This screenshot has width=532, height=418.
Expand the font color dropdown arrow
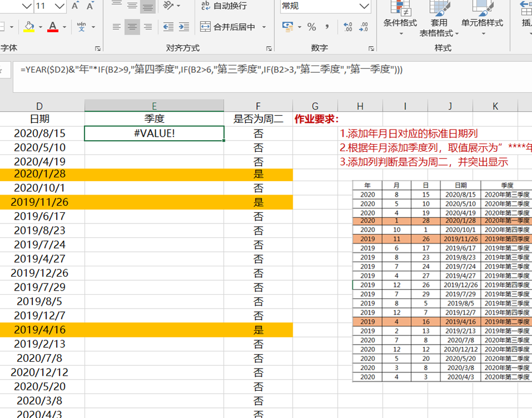[64, 27]
